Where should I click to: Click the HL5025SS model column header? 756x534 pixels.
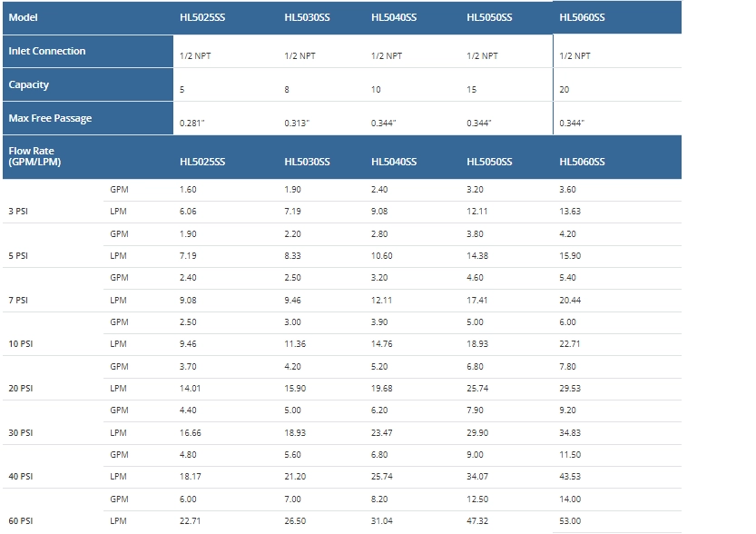point(201,18)
